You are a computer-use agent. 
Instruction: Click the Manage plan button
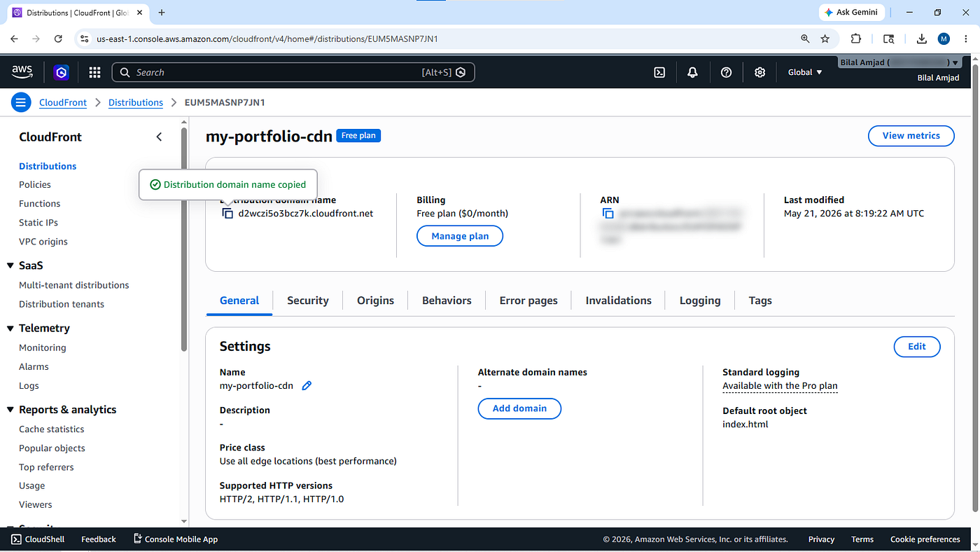460,236
